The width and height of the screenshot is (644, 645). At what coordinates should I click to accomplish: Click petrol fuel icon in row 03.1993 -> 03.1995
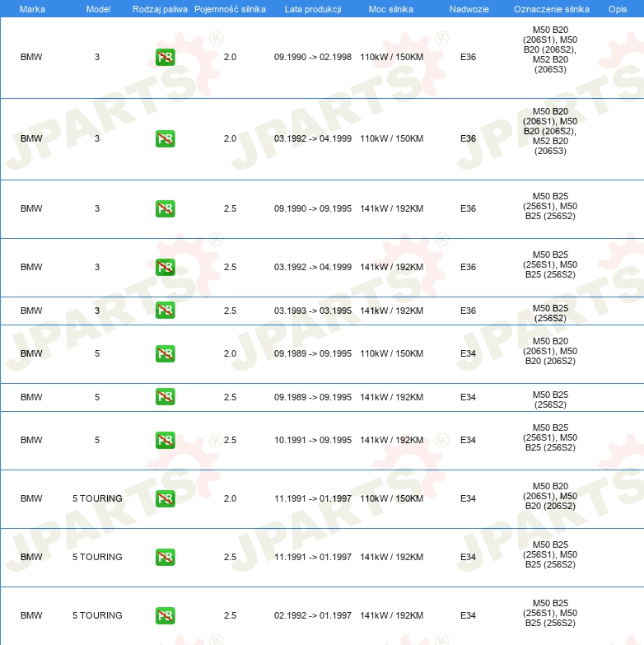pyautogui.click(x=166, y=311)
